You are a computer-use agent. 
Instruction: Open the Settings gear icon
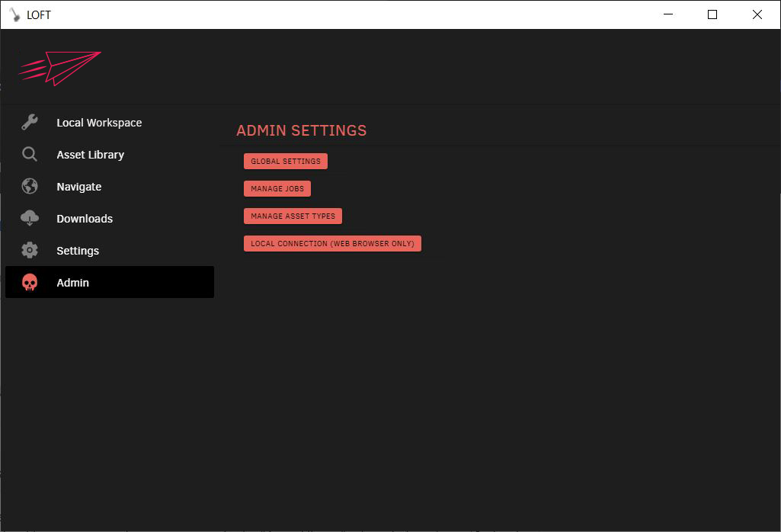29,250
